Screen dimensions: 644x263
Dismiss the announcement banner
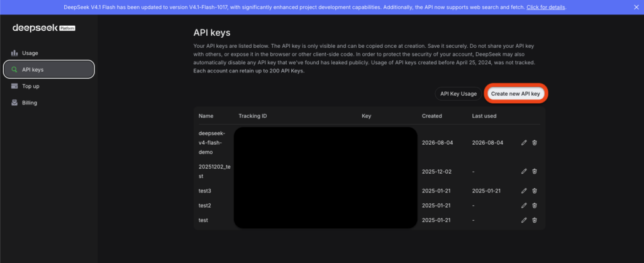[x=636, y=7]
